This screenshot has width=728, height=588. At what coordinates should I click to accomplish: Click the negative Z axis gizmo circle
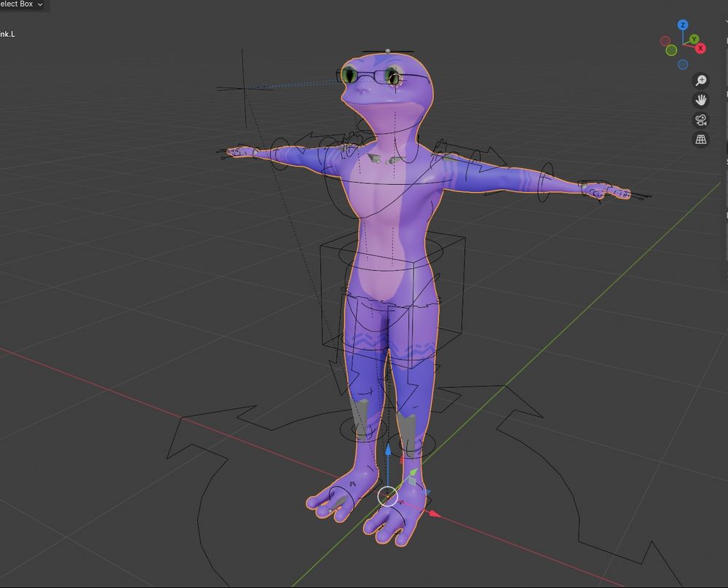pyautogui.click(x=683, y=65)
